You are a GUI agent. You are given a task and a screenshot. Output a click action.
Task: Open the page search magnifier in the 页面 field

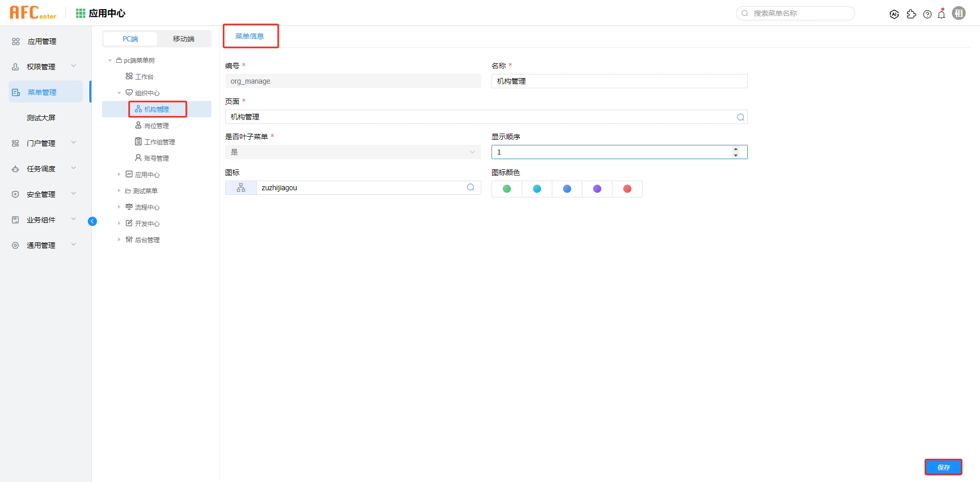click(740, 116)
